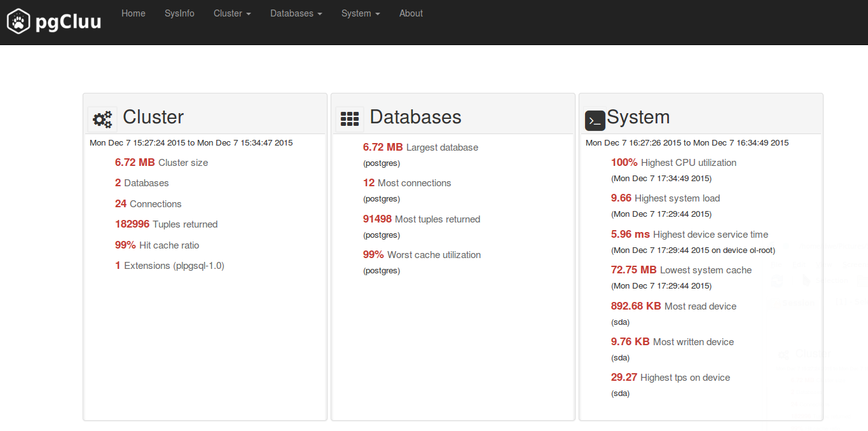This screenshot has height=431, width=868.
Task: Click the Extensions (plpgsql-1.0) entry
Action: 170,266
